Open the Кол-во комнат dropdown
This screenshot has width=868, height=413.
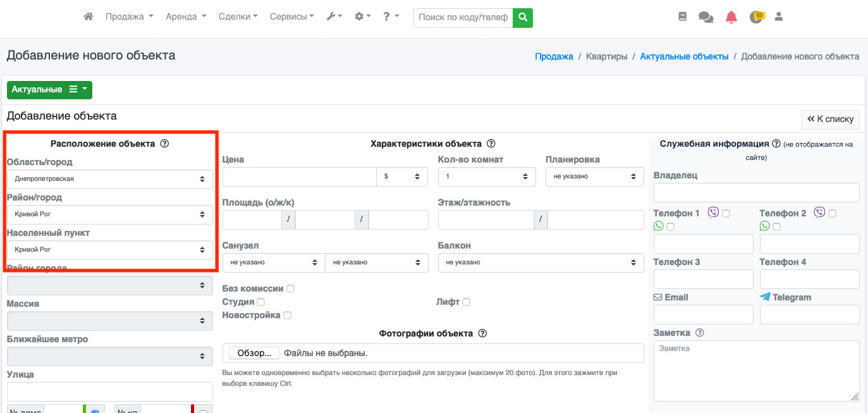click(x=486, y=176)
